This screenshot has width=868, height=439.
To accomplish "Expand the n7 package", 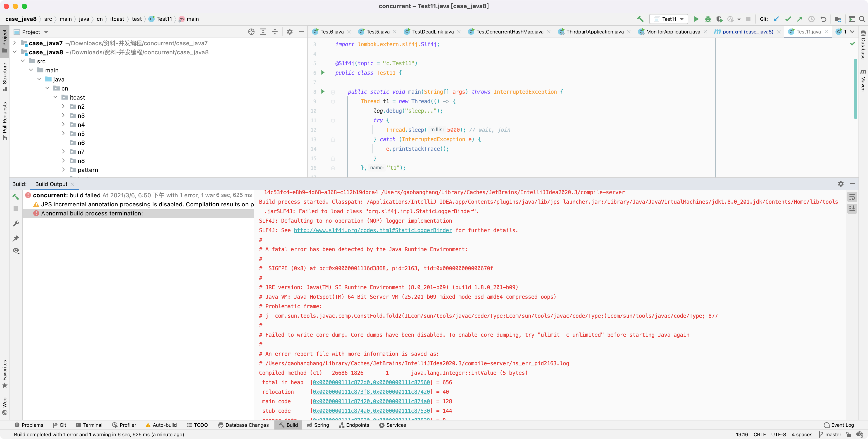I will click(x=63, y=152).
